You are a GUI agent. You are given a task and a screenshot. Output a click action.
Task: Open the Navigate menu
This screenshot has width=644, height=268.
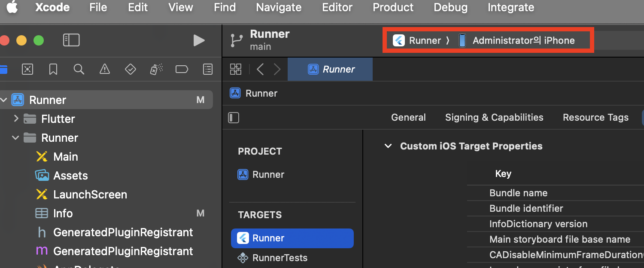[x=279, y=7]
